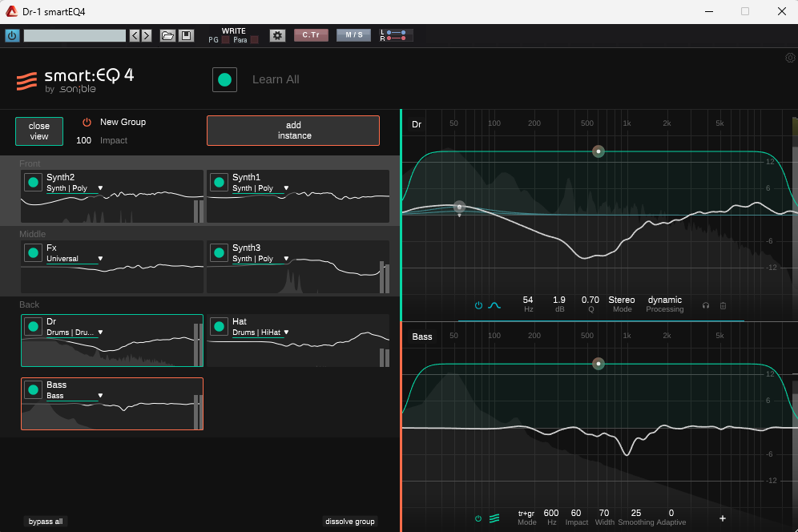Screen dimensions: 798x532
Task: Toggle the Bass instance green button
Action: (34, 390)
